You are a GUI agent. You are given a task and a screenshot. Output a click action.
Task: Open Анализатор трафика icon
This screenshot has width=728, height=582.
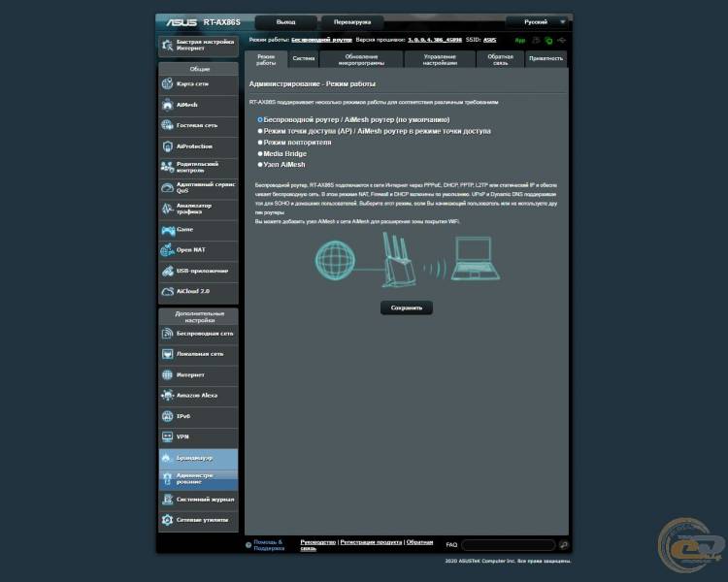coord(167,209)
